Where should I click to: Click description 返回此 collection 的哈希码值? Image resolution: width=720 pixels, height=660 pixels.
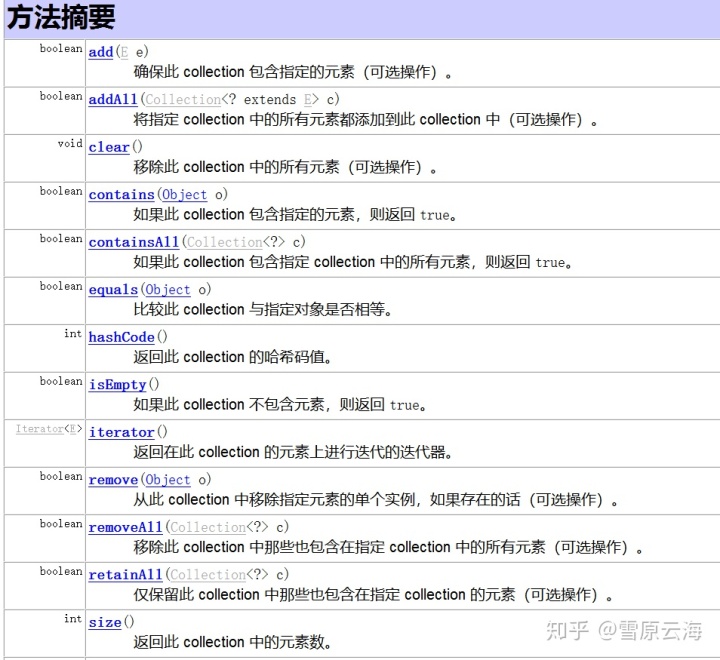pos(233,357)
